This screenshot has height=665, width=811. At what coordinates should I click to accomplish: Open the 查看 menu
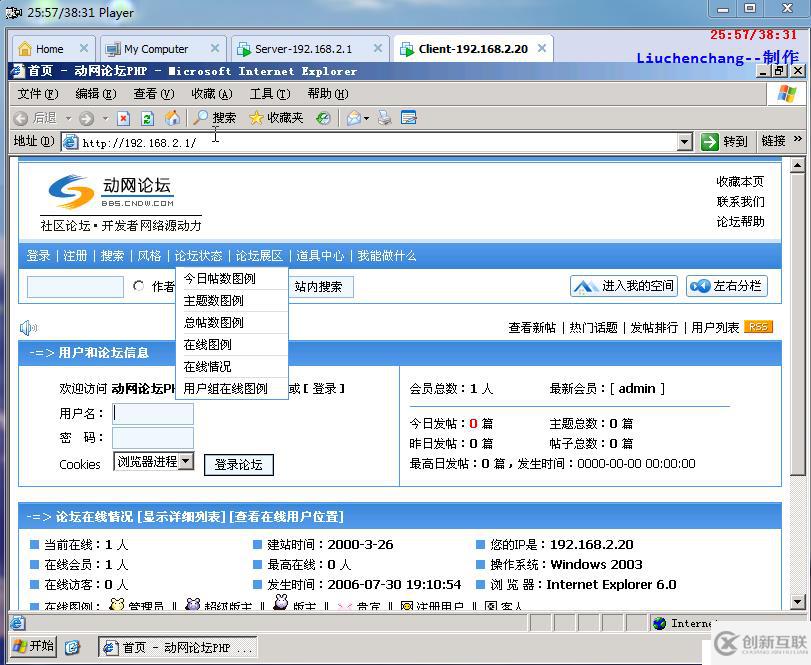tap(154, 94)
